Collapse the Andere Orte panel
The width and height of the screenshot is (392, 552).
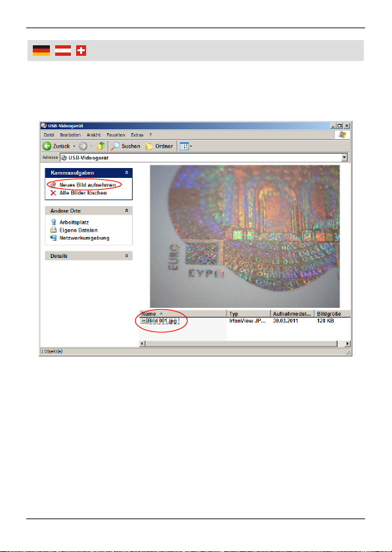tap(127, 211)
